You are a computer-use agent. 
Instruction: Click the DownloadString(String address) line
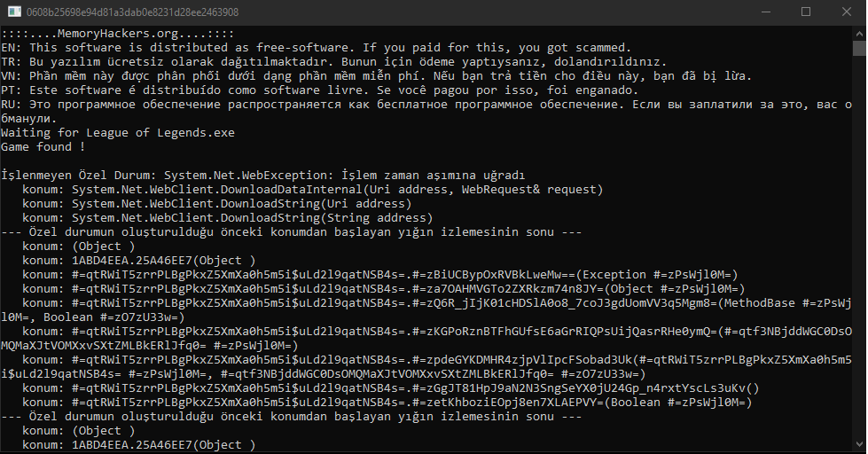coord(227,218)
